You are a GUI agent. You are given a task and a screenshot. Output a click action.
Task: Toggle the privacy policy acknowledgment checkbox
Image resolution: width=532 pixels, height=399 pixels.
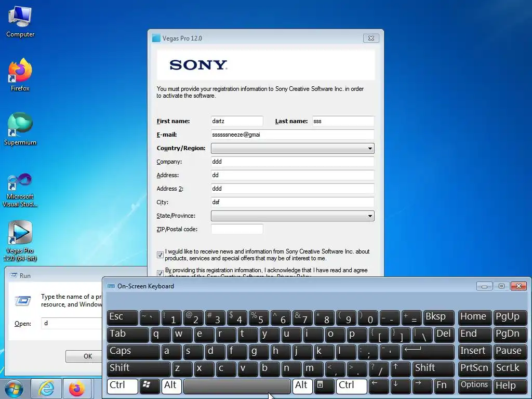click(160, 273)
